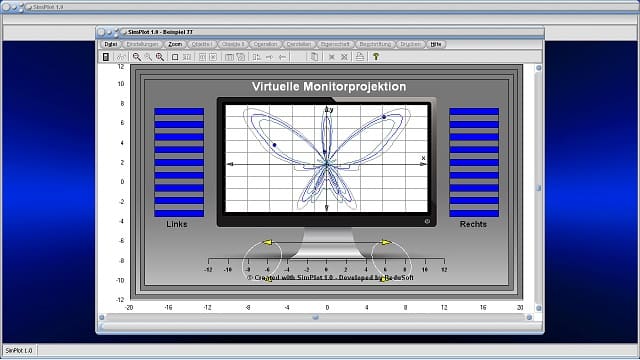640x360 pixels.
Task: Click the greyed-out middle magnifier icon
Action: point(148,57)
